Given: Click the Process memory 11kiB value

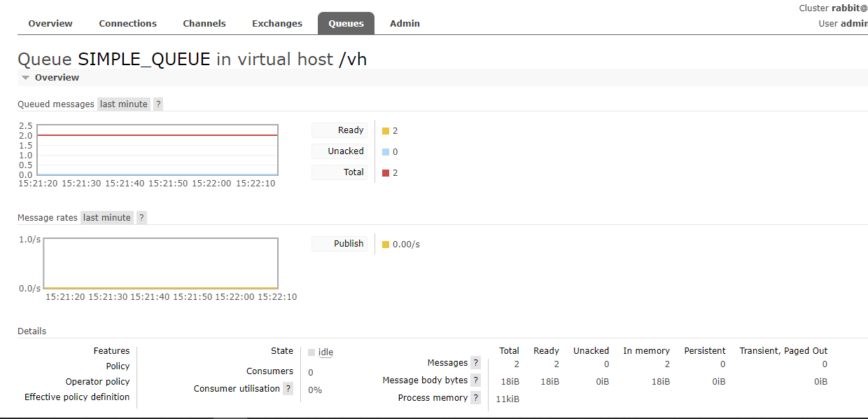Looking at the screenshot, I should point(507,399).
